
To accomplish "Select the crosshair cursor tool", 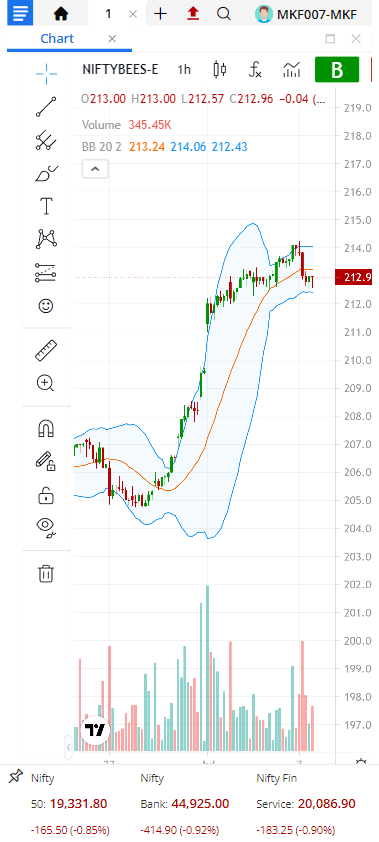I will (x=46, y=74).
